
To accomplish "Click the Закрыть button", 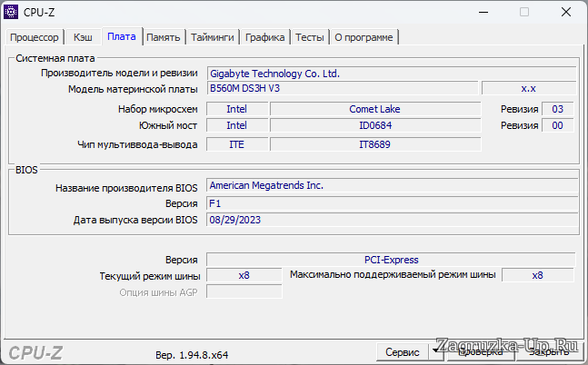I will point(549,351).
